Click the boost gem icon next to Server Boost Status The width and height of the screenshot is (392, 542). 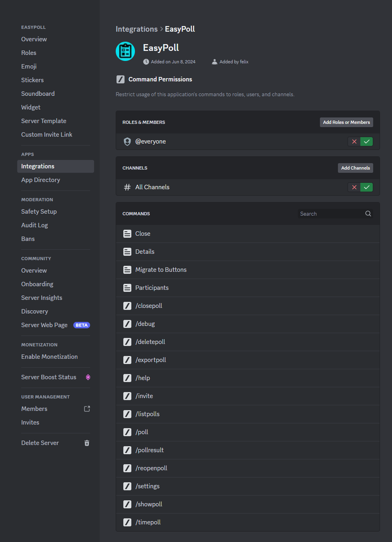88,377
